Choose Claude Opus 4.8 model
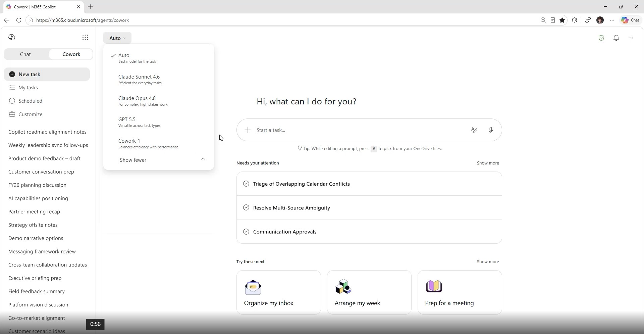The image size is (644, 334). (x=159, y=101)
